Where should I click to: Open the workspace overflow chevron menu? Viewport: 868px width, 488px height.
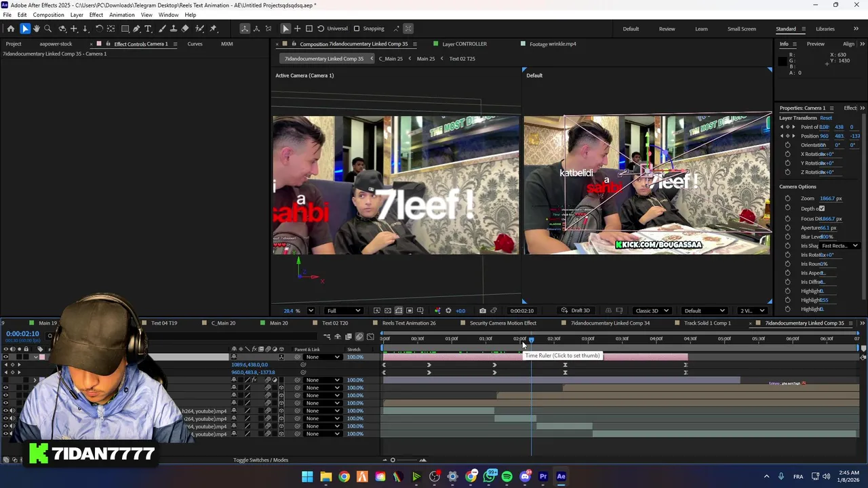[x=856, y=28]
